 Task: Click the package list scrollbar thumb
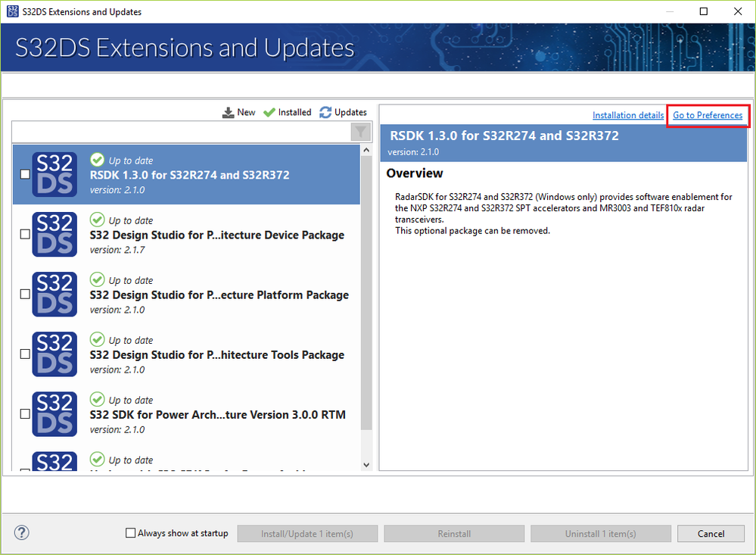pos(366,293)
